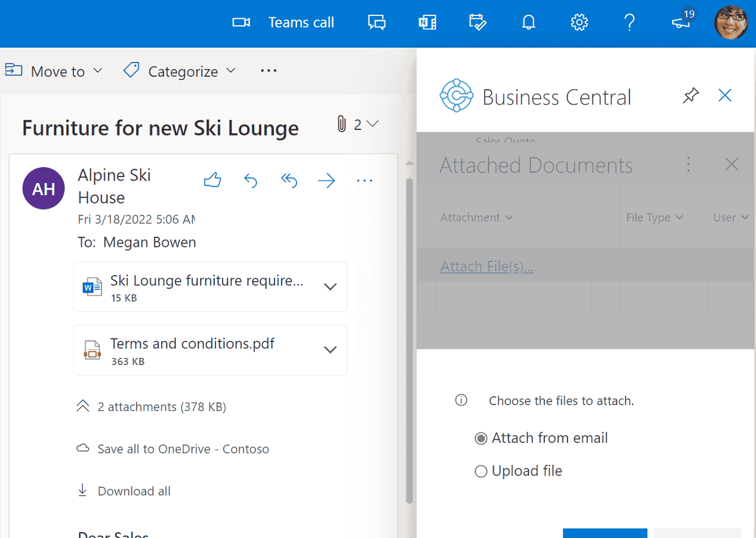Open Outlook settings gear
The image size is (756, 538).
[x=579, y=22]
